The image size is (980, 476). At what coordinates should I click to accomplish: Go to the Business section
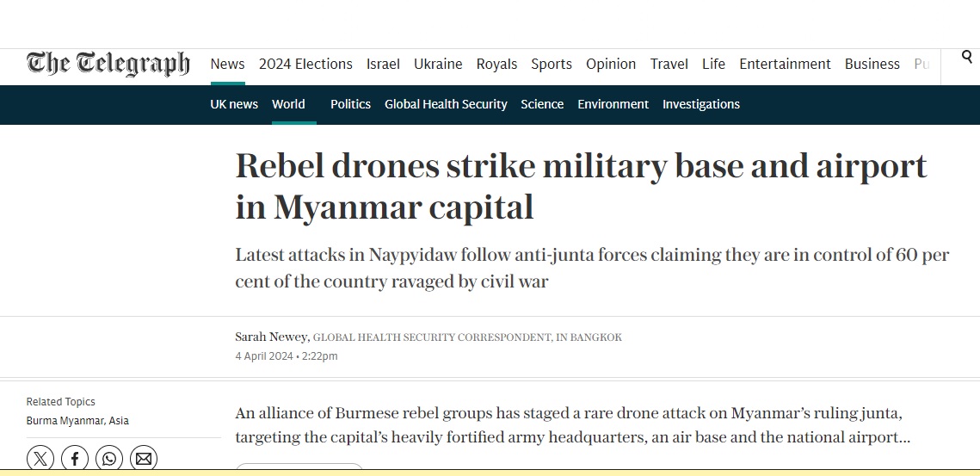click(x=872, y=64)
